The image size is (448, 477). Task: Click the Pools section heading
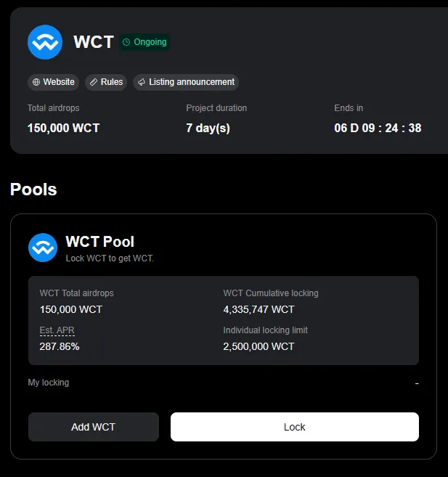33,189
